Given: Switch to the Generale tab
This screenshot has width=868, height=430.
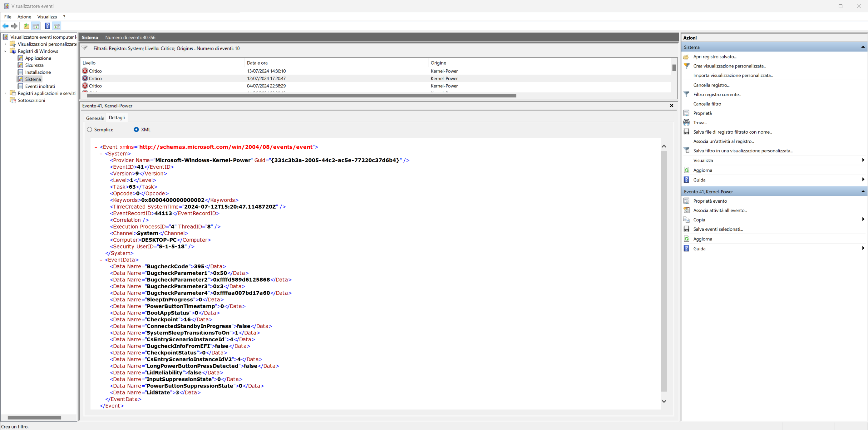Looking at the screenshot, I should [x=95, y=118].
